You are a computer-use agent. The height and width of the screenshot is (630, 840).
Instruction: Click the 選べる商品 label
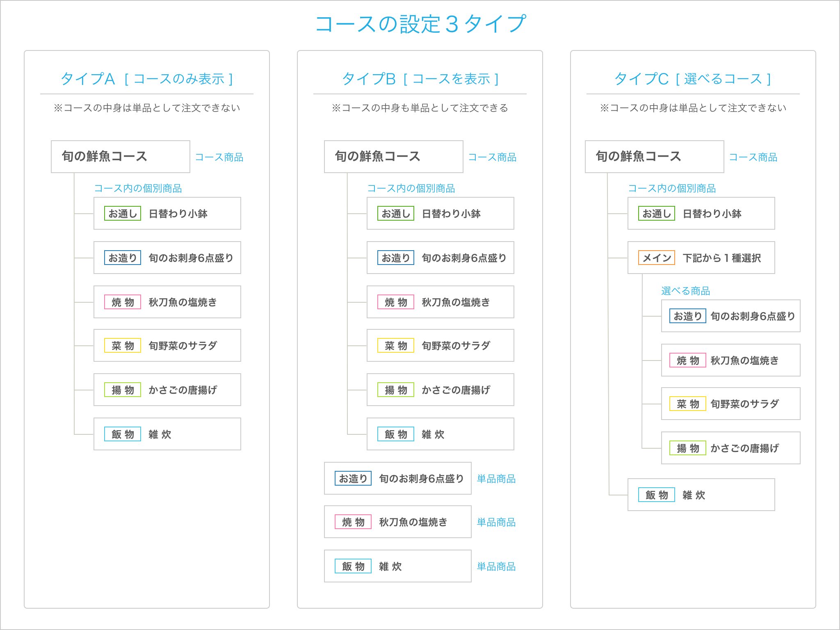click(686, 291)
